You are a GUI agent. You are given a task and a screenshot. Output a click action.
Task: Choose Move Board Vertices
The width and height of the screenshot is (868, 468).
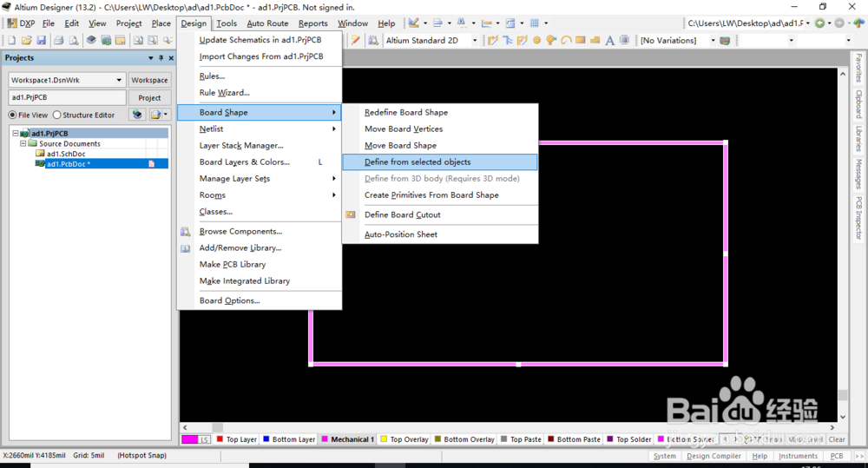pos(440,129)
